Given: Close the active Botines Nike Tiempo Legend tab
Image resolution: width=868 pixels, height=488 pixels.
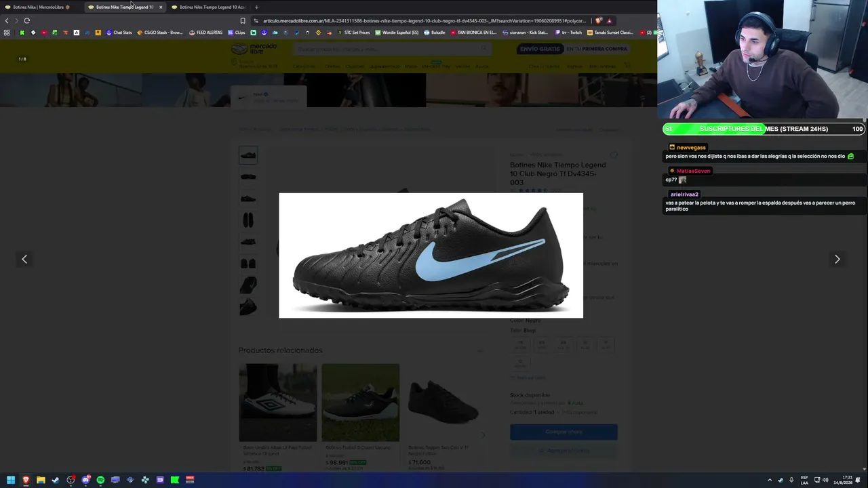Looking at the screenshot, I should click(161, 7).
